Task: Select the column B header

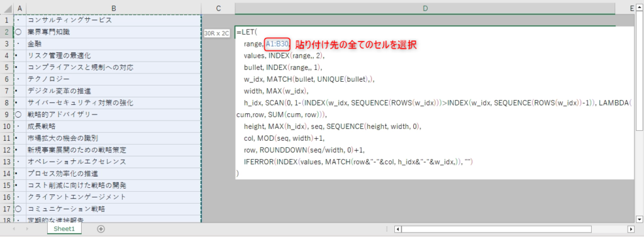Action: (x=114, y=8)
